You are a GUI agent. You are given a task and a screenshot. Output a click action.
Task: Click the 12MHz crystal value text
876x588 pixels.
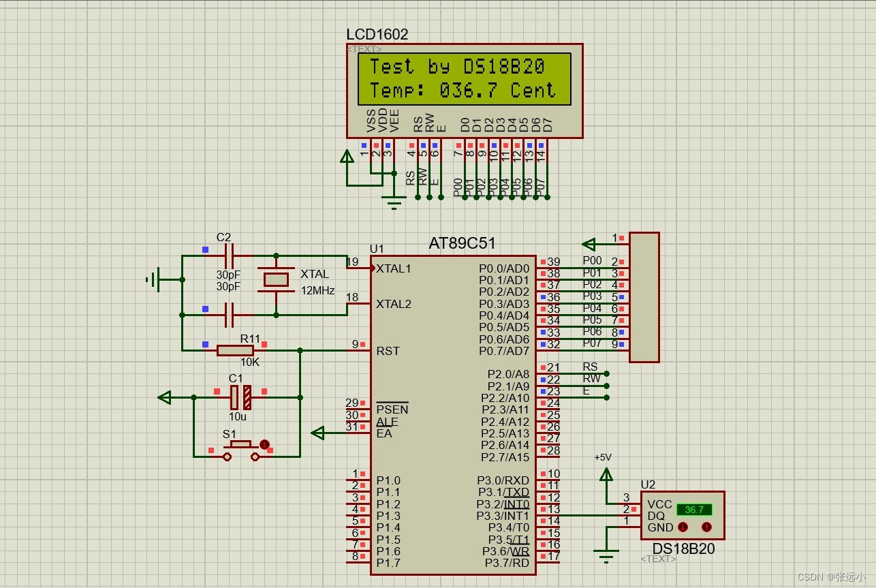click(318, 290)
